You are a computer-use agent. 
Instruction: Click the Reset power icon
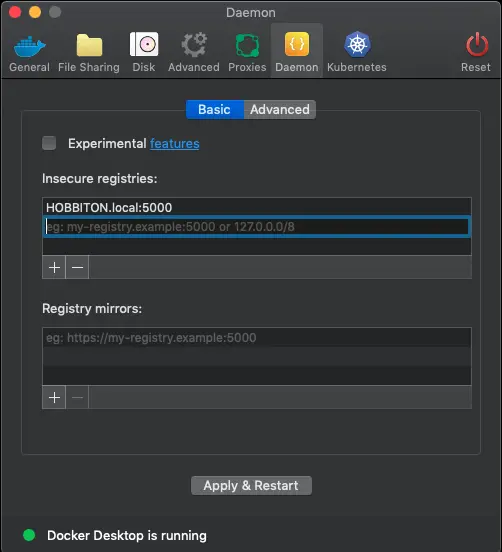pos(476,53)
